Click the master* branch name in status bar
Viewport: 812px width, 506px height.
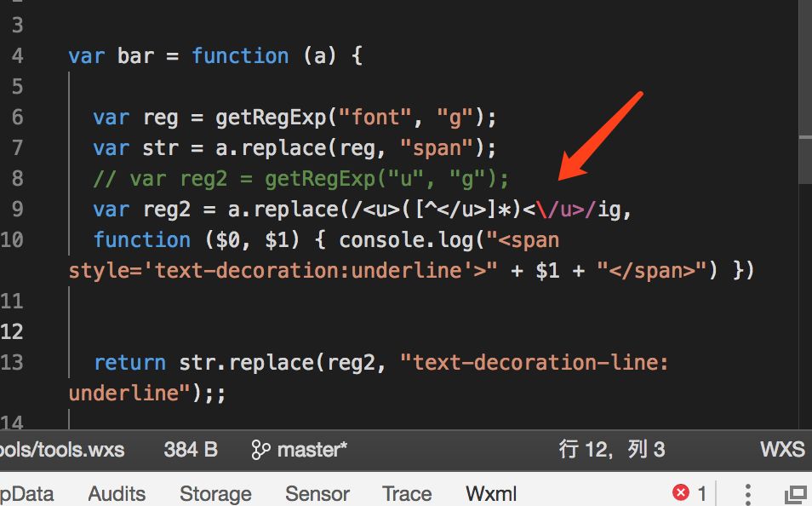[x=312, y=450]
